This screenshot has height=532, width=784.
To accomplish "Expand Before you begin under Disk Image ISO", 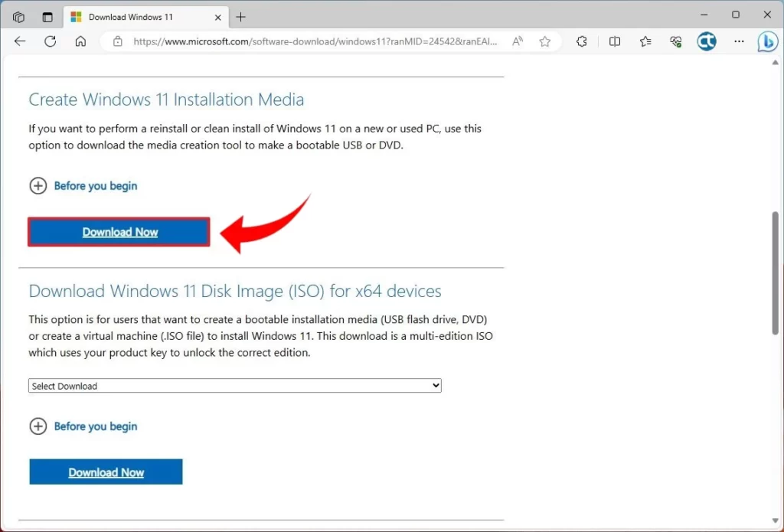I will click(83, 426).
